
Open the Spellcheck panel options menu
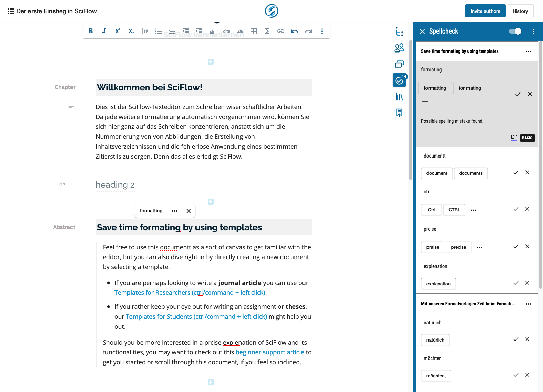click(533, 31)
